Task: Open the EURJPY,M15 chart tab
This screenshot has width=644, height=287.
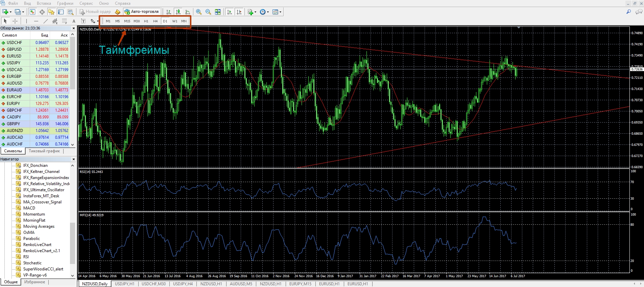Action: [301, 284]
